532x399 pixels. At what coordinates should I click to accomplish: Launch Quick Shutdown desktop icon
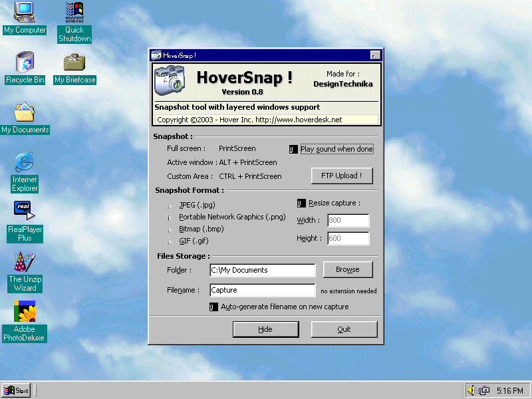click(74, 22)
